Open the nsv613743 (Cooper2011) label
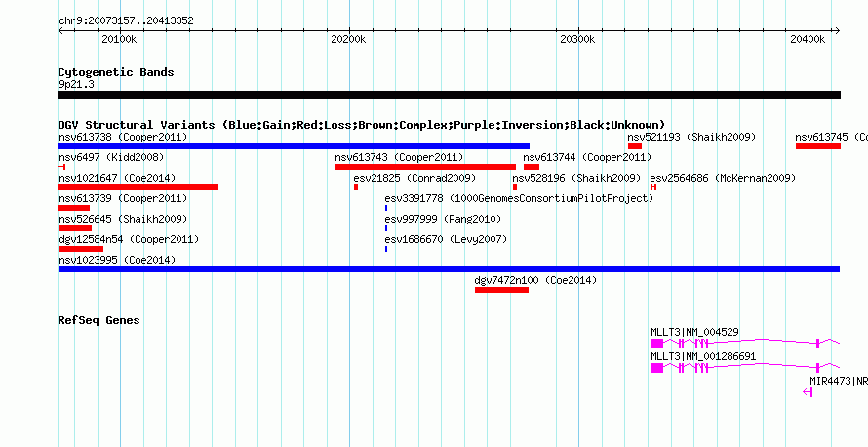 (399, 158)
